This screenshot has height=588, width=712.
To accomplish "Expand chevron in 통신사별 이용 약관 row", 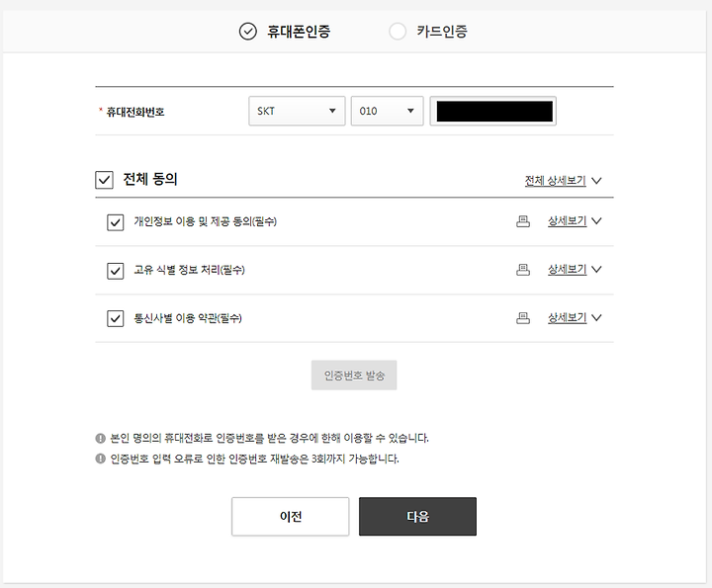I will (596, 317).
